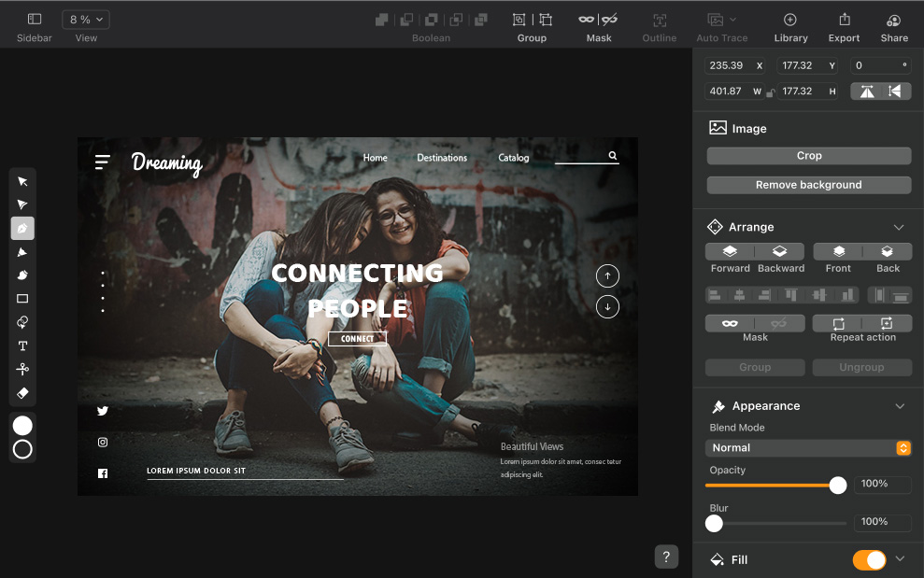Toggle the width-height proportion lock
Viewport: 924px width, 578px height.
click(770, 92)
